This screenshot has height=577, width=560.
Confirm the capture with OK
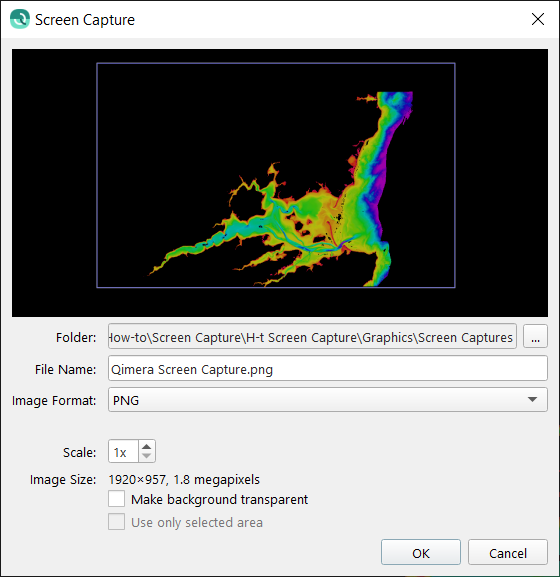[421, 552]
